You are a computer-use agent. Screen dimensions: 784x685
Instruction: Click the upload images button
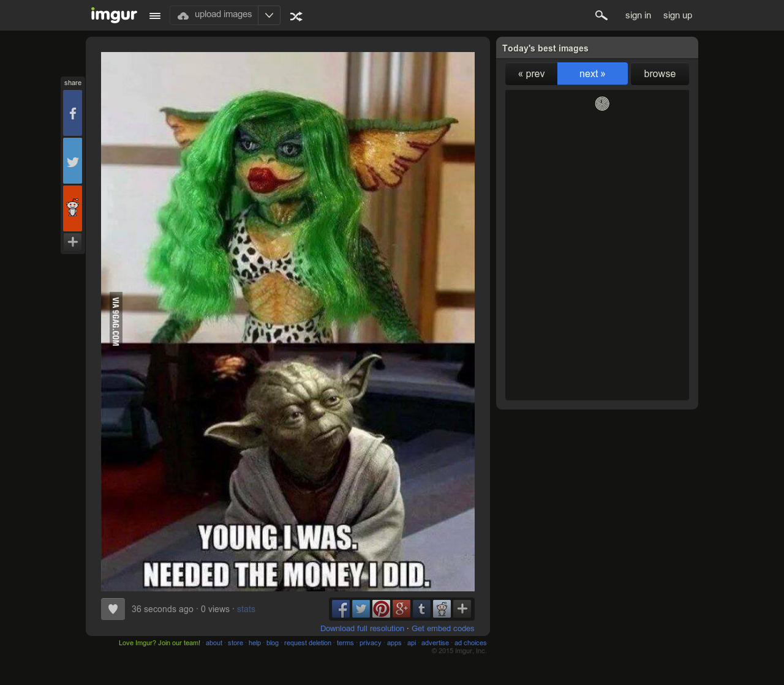pos(214,15)
